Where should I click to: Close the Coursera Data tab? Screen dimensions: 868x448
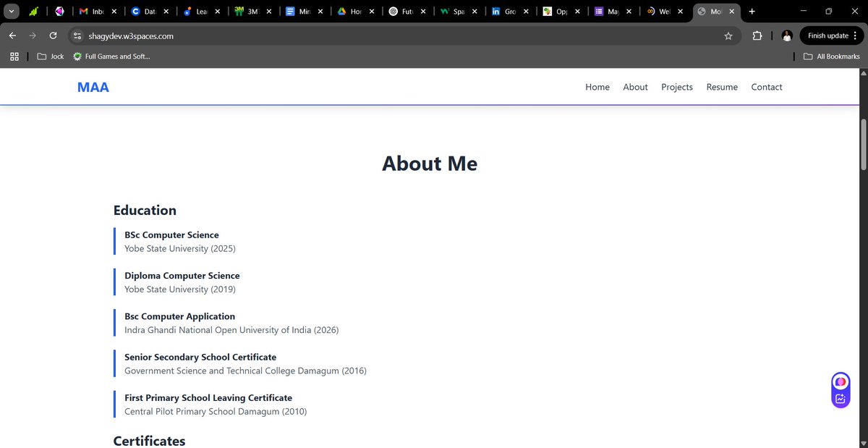(x=166, y=12)
